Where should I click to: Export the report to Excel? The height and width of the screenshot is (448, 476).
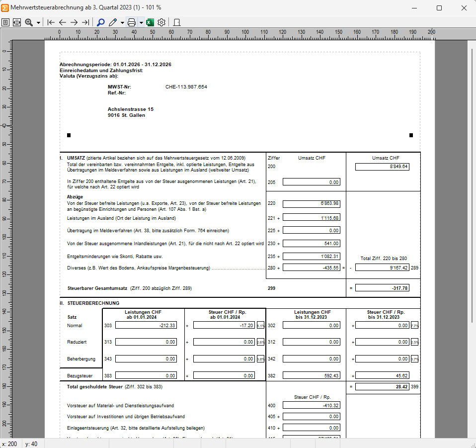click(150, 22)
